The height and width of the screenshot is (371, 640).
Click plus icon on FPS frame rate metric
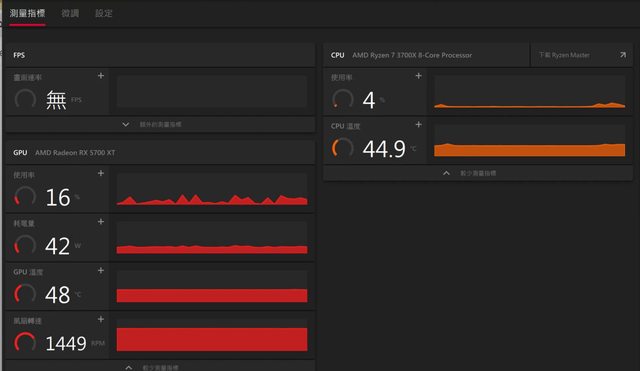pos(101,76)
